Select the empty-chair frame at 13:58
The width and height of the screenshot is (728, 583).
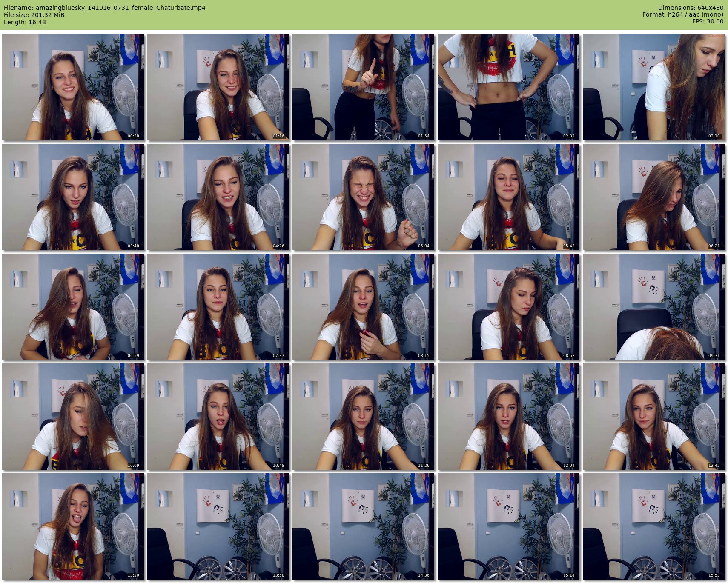[218, 526]
